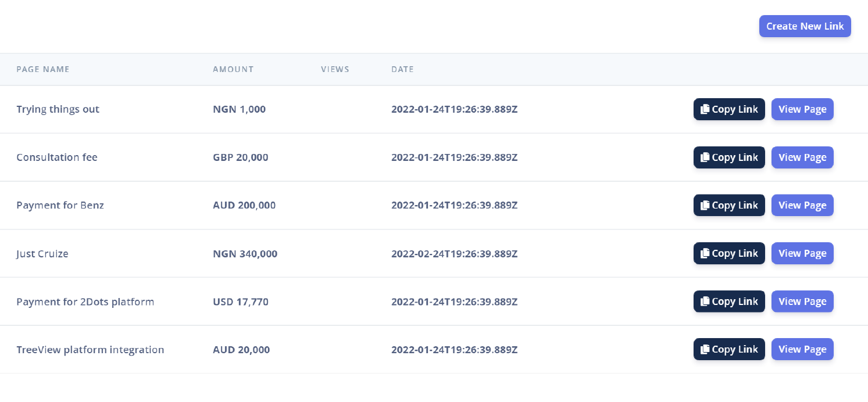Viewport: 868px width, 402px height.
Task: Open View Page for Consultation fee
Action: click(x=802, y=157)
